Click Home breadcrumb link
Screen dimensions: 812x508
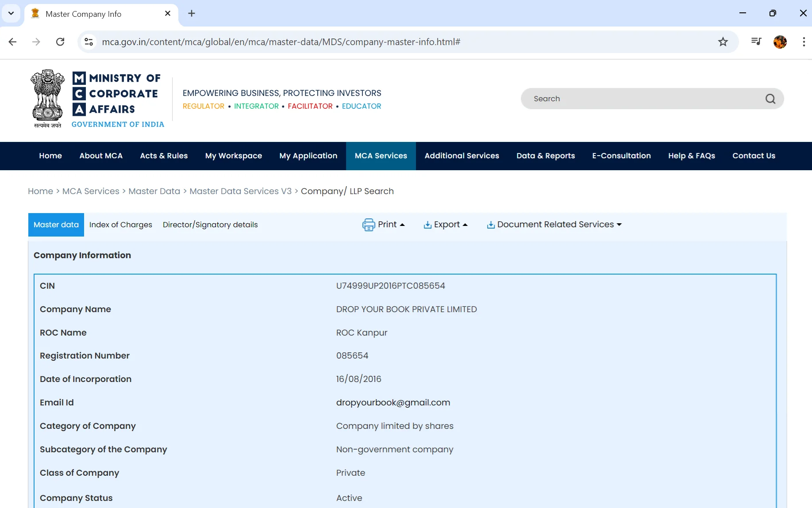pos(40,191)
